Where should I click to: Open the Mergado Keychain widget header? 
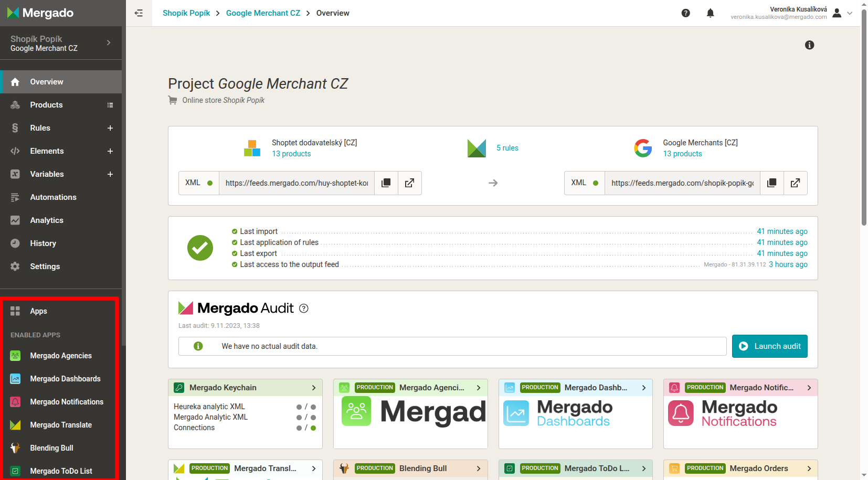pos(245,388)
